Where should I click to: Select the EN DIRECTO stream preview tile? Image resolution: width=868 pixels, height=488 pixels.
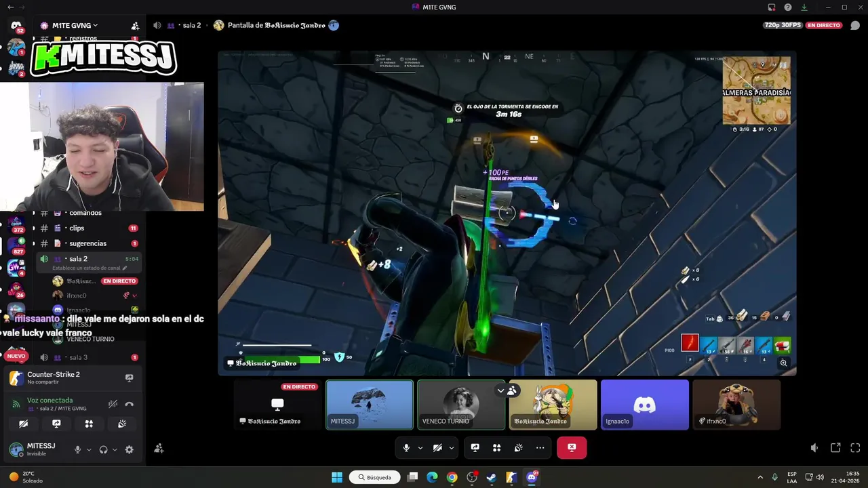[278, 405]
